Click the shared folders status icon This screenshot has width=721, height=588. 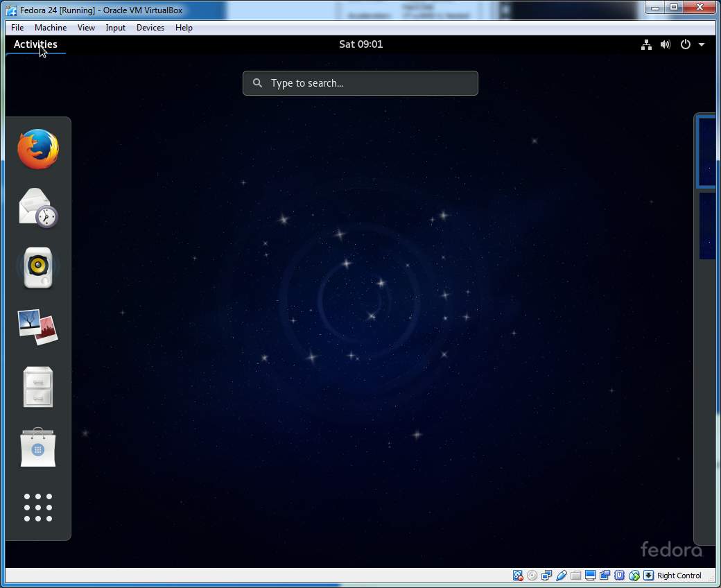575,576
